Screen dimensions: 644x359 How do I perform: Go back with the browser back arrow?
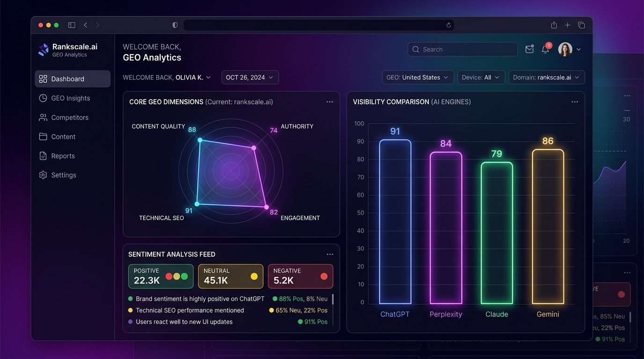85,25
